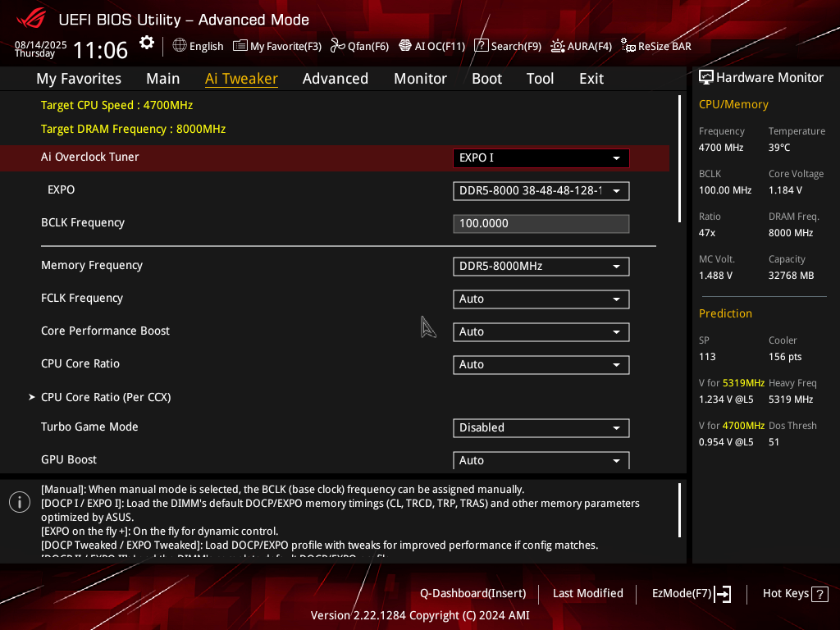
Task: Switch to the Monitor tab
Action: (x=421, y=79)
